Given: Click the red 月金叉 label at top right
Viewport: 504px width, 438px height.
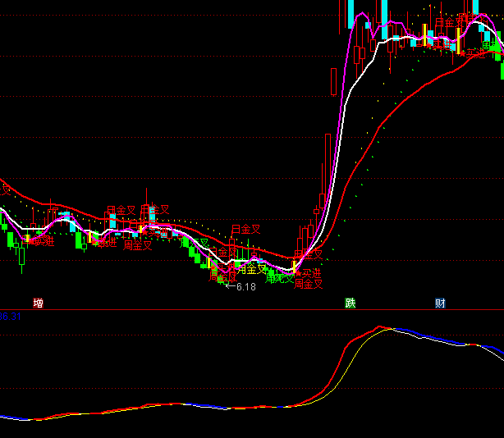Looking at the screenshot, I should coord(450,22).
